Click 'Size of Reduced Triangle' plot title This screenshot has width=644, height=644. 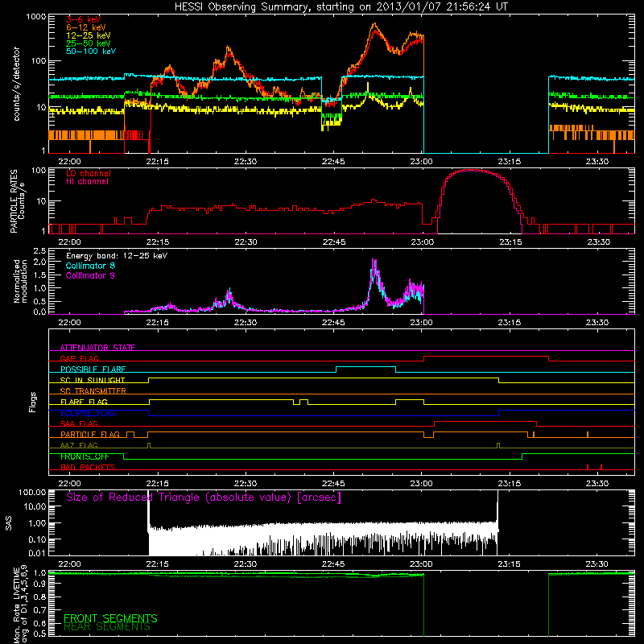(204, 497)
